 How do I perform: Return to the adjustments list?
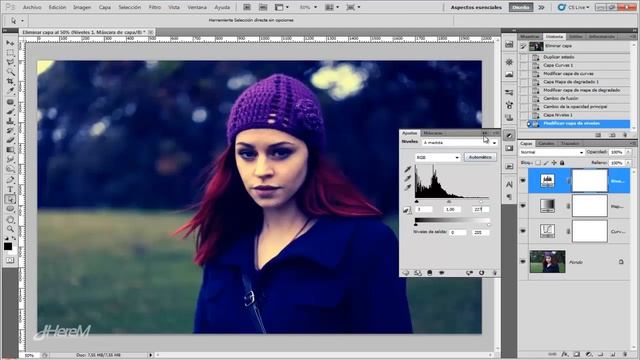tap(405, 273)
